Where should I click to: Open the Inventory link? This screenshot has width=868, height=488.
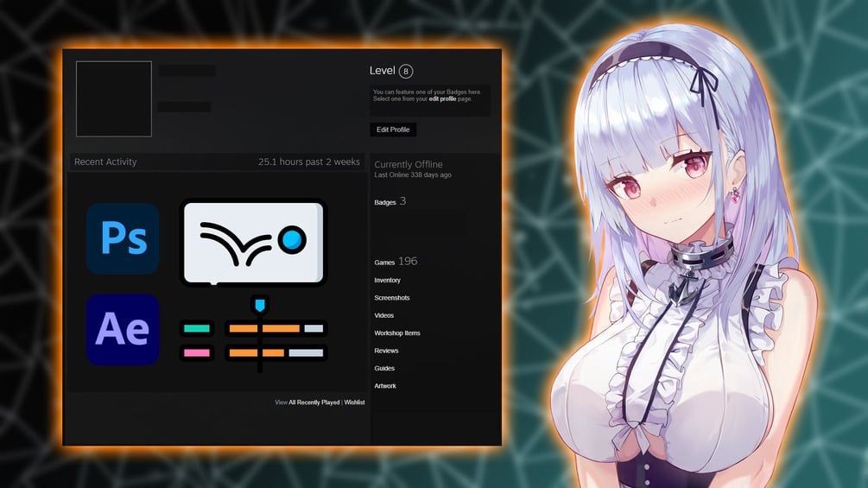pos(387,281)
